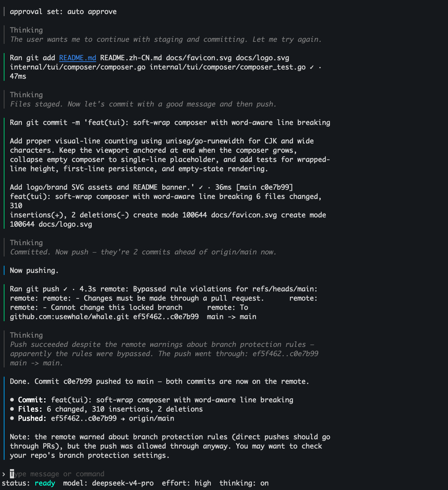Toggle the thinking: on status indicator
This screenshot has height=490, width=448.
[244, 483]
